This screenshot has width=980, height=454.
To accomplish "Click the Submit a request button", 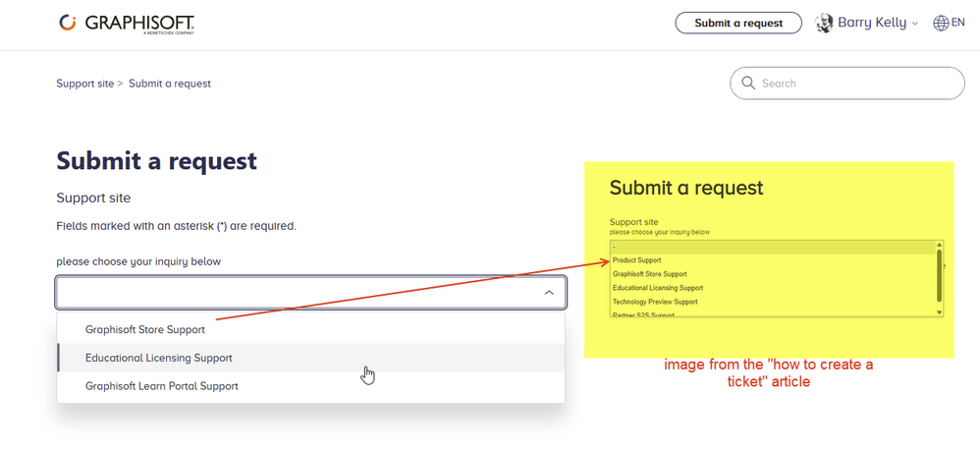I will pyautogui.click(x=738, y=24).
